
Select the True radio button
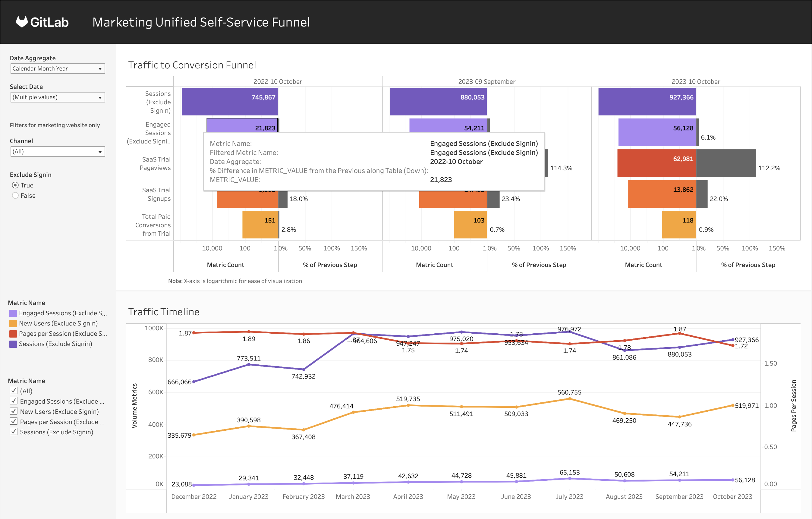15,185
